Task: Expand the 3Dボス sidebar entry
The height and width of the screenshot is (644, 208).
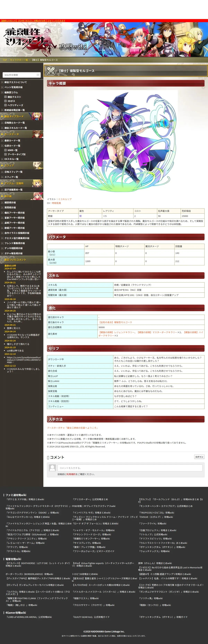Action: (x=6, y=101)
